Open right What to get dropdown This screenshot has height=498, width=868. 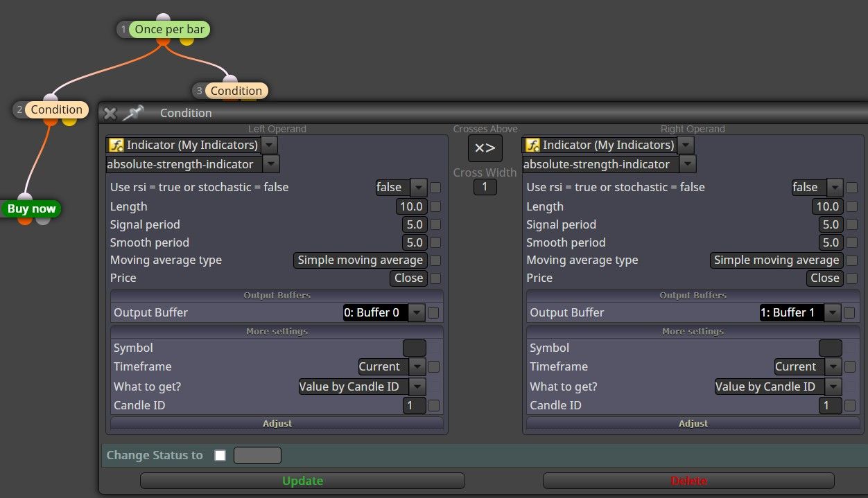pos(833,386)
